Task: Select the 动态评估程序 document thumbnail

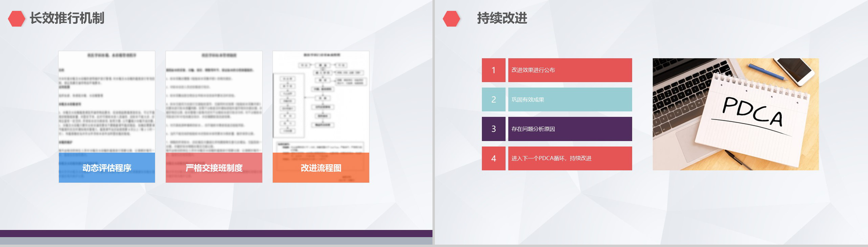Action: [106, 116]
